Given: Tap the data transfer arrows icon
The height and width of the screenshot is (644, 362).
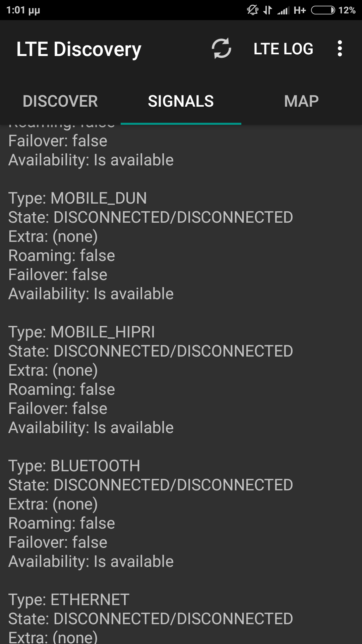Looking at the screenshot, I should pyautogui.click(x=267, y=10).
